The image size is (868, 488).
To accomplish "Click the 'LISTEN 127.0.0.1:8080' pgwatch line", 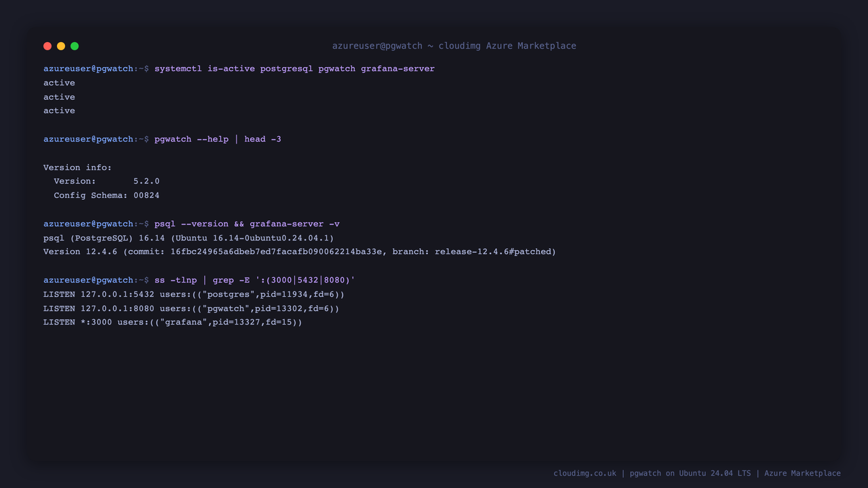I will pyautogui.click(x=191, y=308).
